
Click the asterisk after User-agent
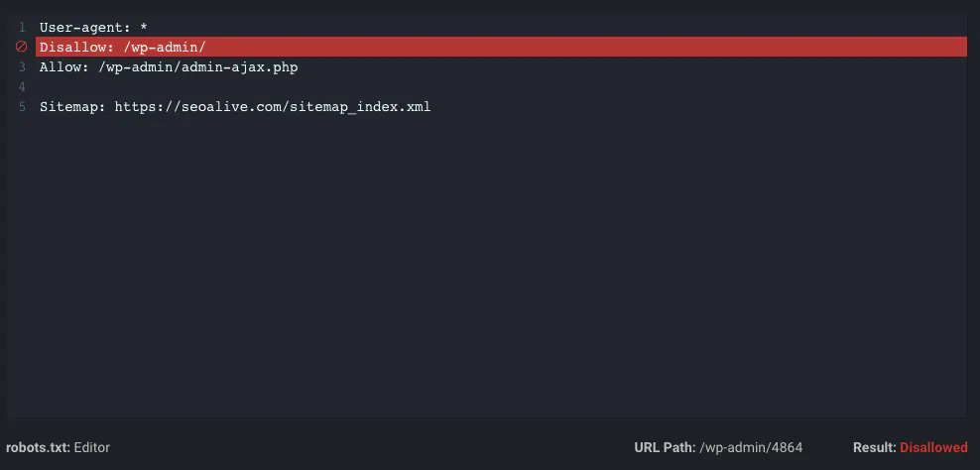(144, 27)
